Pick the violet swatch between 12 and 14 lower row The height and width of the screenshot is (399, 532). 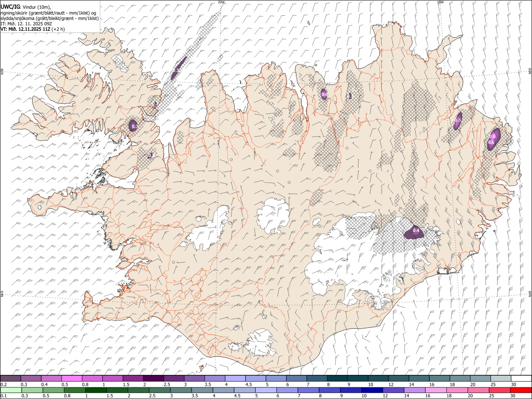click(393, 390)
